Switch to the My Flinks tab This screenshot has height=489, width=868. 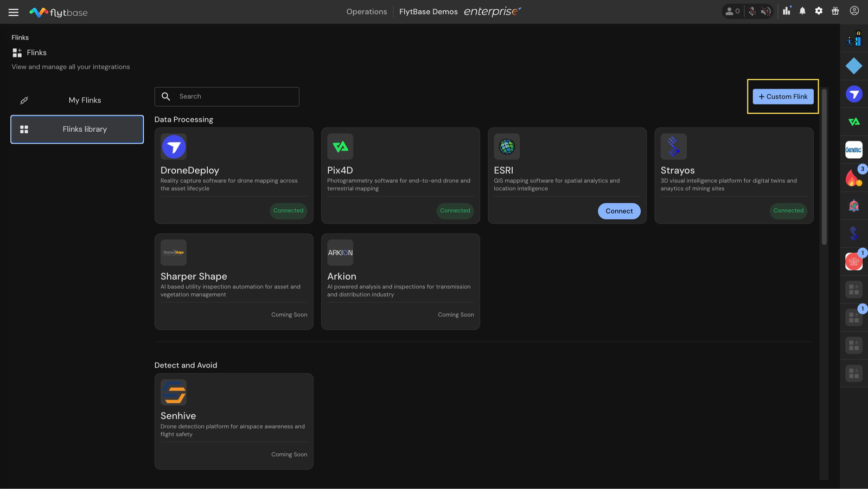click(77, 100)
